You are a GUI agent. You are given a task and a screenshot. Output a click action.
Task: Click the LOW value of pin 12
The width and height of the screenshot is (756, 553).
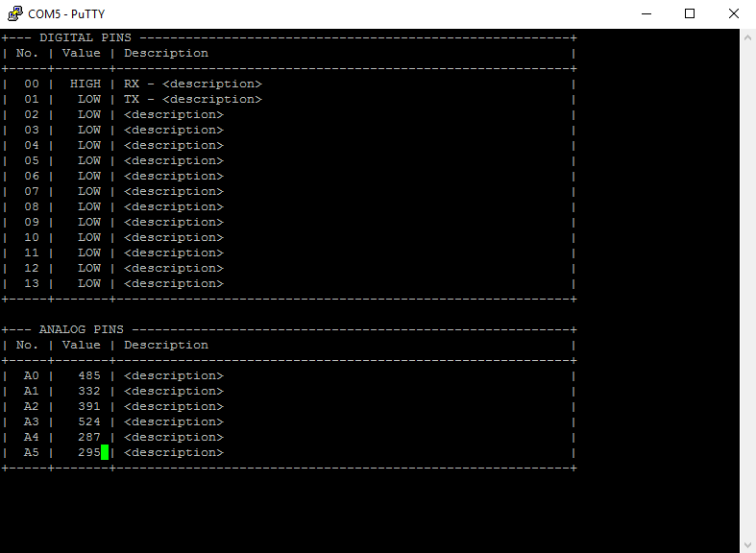click(89, 269)
